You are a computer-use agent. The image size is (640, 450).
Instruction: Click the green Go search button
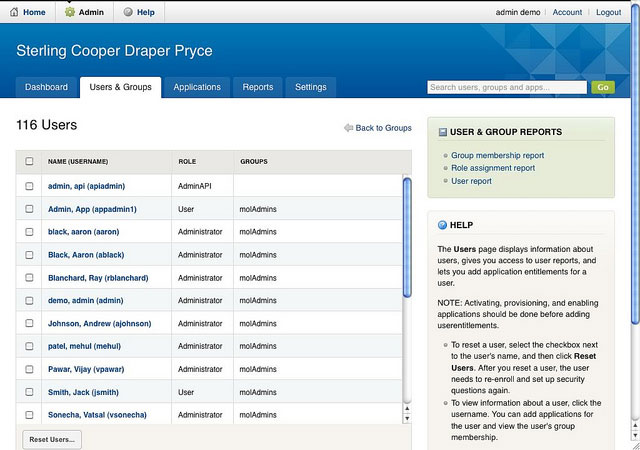pos(602,87)
